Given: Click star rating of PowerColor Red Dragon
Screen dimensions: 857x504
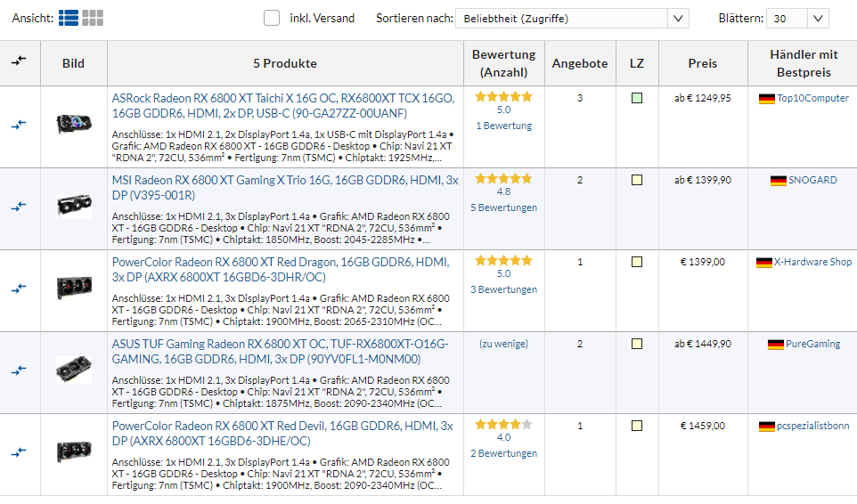Looking at the screenshot, I should click(x=503, y=261).
